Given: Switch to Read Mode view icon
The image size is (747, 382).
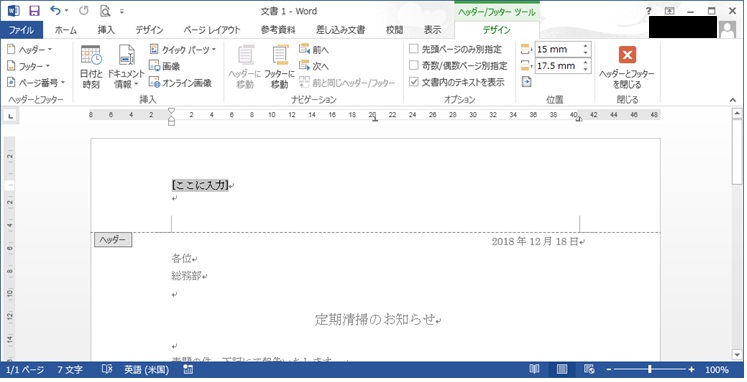Looking at the screenshot, I should [535, 369].
